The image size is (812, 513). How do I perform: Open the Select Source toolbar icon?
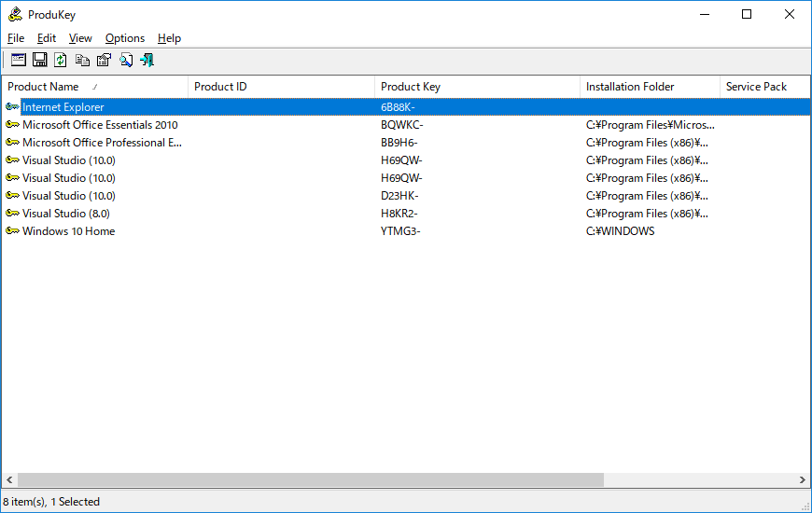19,60
